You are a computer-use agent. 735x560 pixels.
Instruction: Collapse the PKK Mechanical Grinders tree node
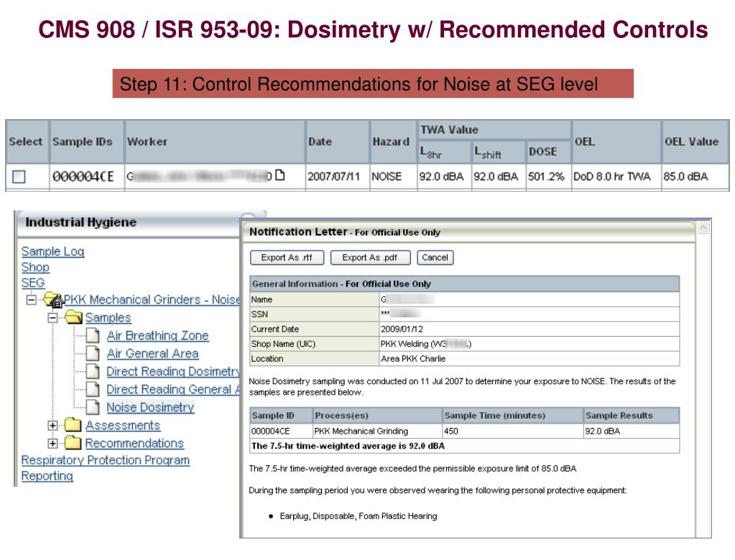point(32,299)
